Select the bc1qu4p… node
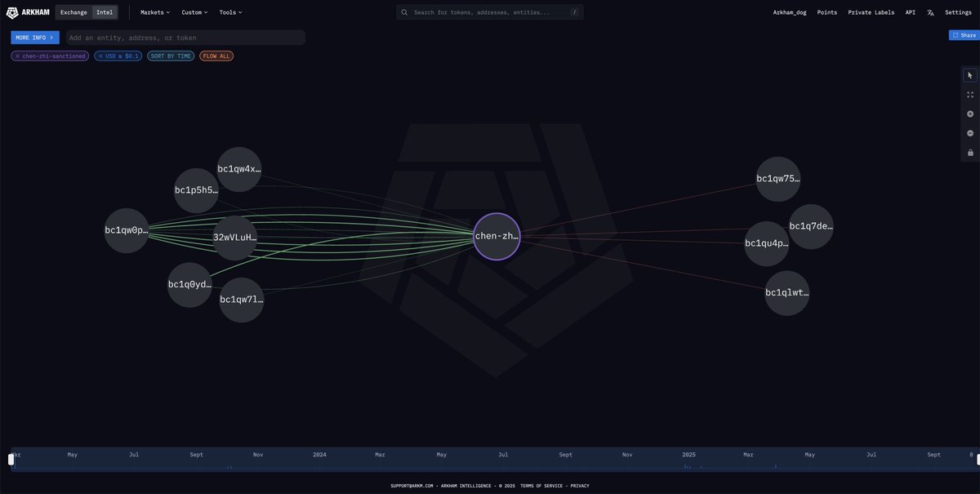Viewport: 980px width, 494px height. (767, 243)
